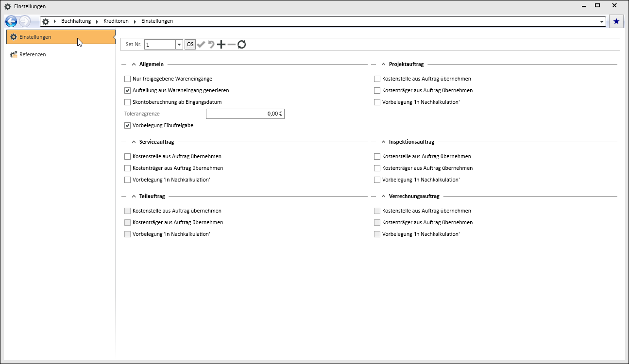Click Verrechnungsauftrag Kostenträger aus Auftrag übernehmen checkbox

click(x=377, y=222)
